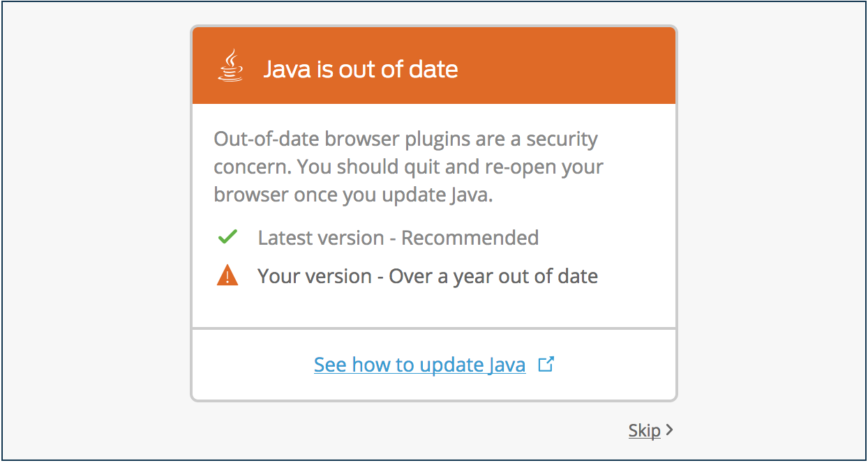Click the Java is out of date title
This screenshot has width=868, height=463.
[x=361, y=68]
